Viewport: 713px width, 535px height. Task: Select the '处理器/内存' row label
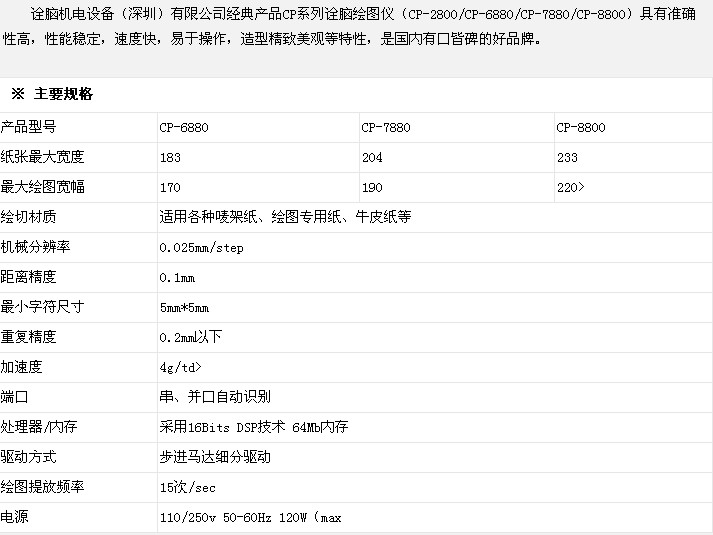click(39, 427)
